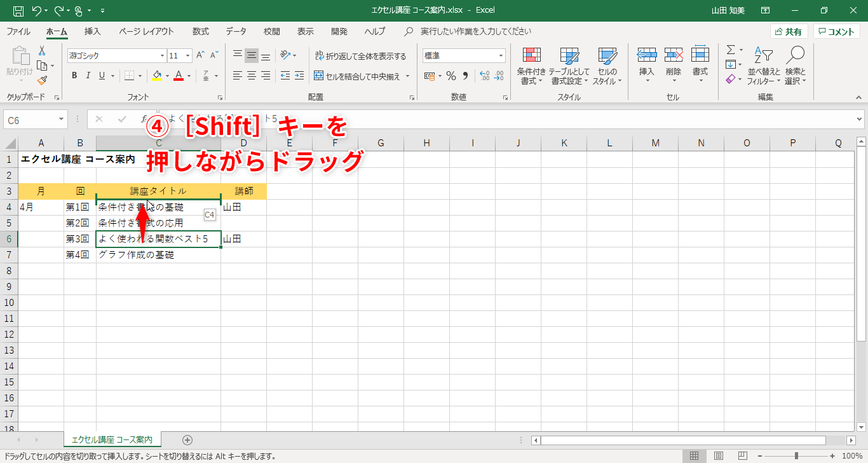This screenshot has width=868, height=463.
Task: Click the Copy icon in clipboard group
Action: coord(42,66)
